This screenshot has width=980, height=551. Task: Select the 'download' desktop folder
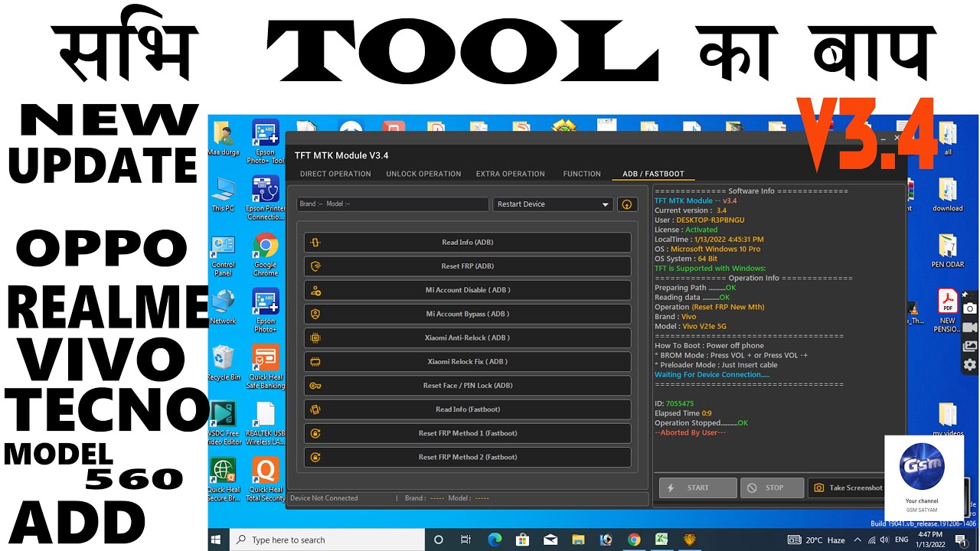click(948, 195)
